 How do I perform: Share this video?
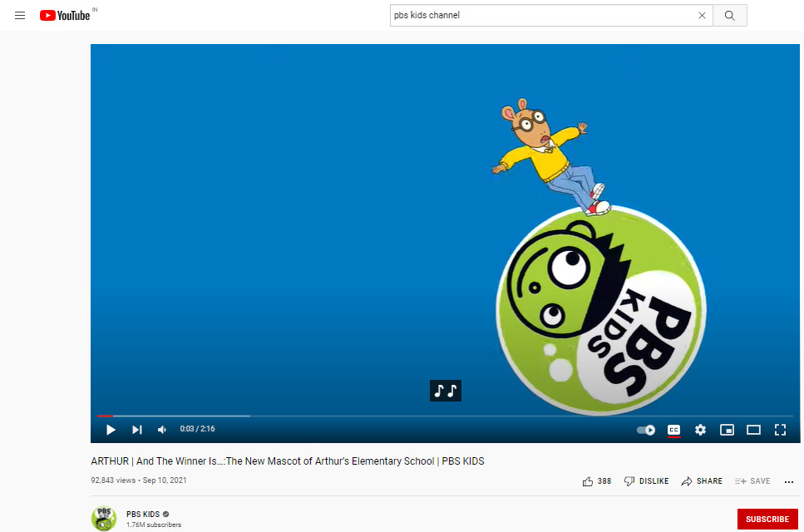pos(702,480)
